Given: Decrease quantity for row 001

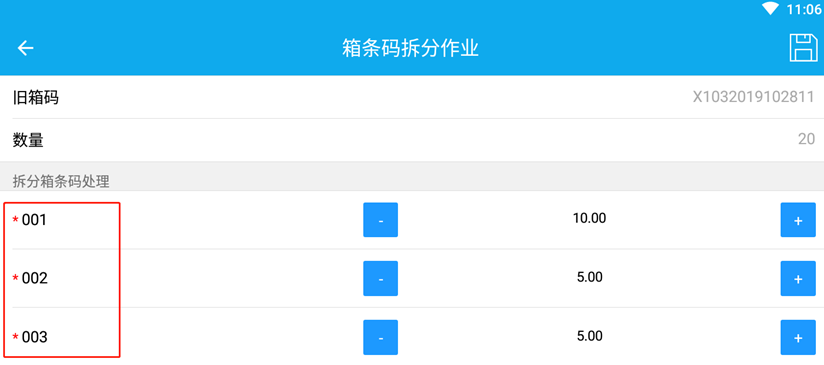Looking at the screenshot, I should pos(380,220).
